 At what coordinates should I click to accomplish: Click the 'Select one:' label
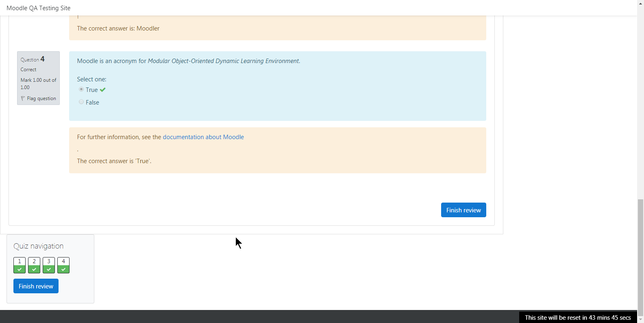[x=91, y=79]
